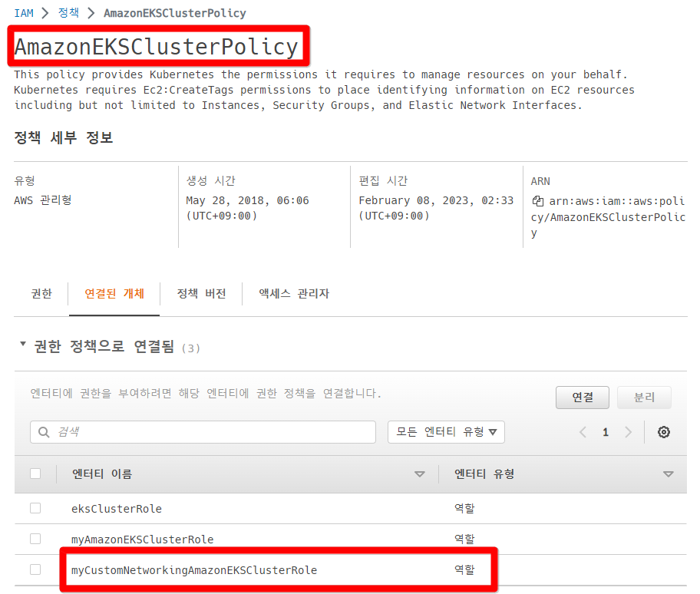The height and width of the screenshot is (594, 700).
Task: Go to 정책 breadcrumb link
Action: click(x=68, y=12)
